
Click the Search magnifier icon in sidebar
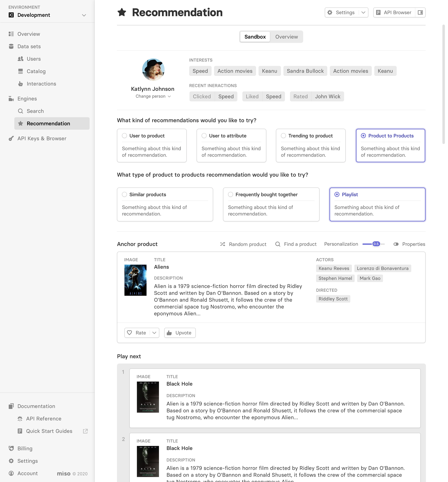tap(21, 111)
